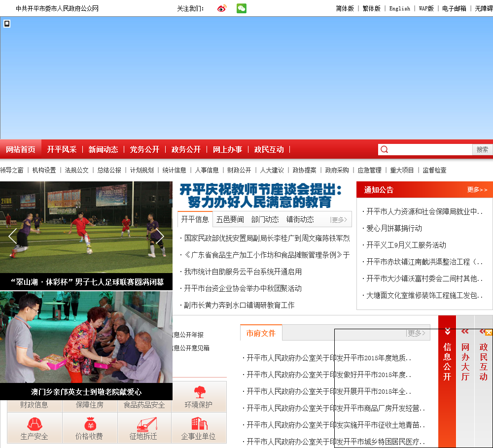This screenshot has width=493, height=448.
Task: Open the 企事业单位 building icon tile
Action: point(199,428)
